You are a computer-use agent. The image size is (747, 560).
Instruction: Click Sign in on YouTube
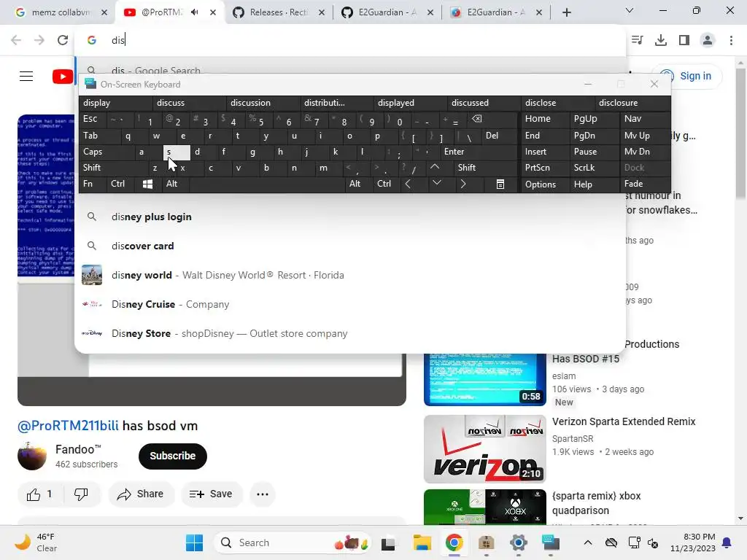click(x=688, y=76)
